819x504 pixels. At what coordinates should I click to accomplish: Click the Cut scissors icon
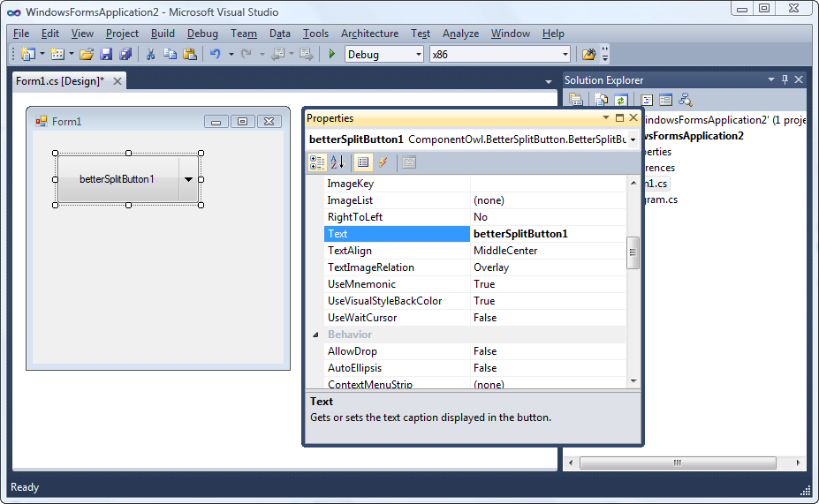[x=150, y=55]
